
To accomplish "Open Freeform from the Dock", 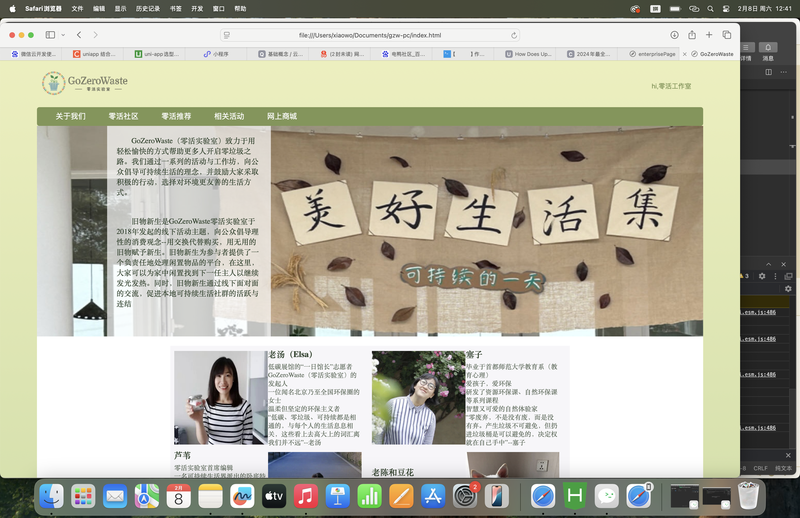I will [x=242, y=496].
